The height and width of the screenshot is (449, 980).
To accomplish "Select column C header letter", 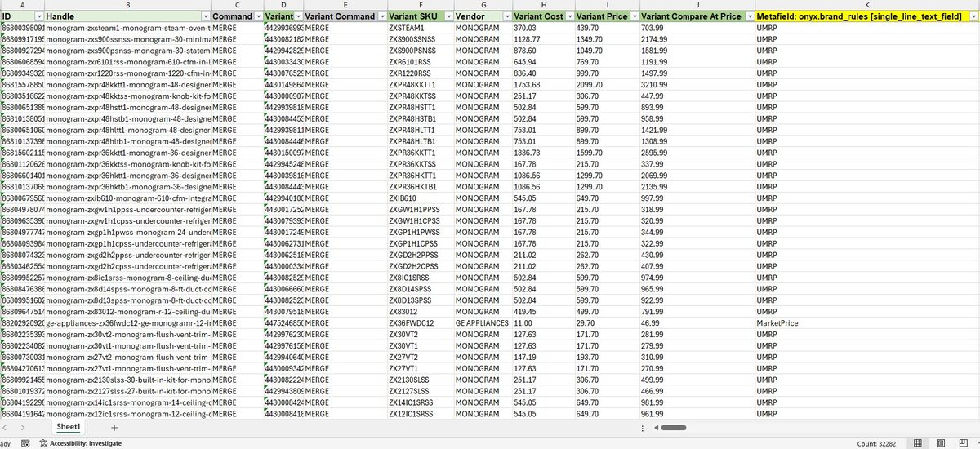I will (237, 5).
